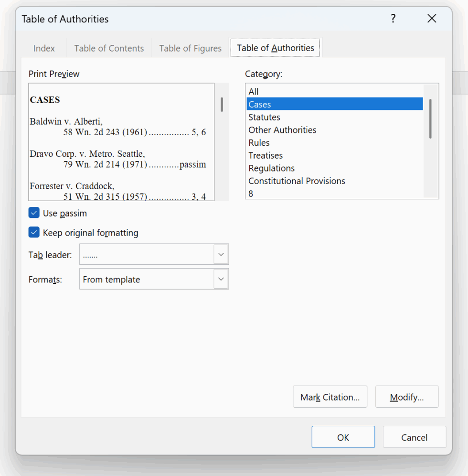Switch to the Index tab
The height and width of the screenshot is (476, 468).
(x=43, y=48)
